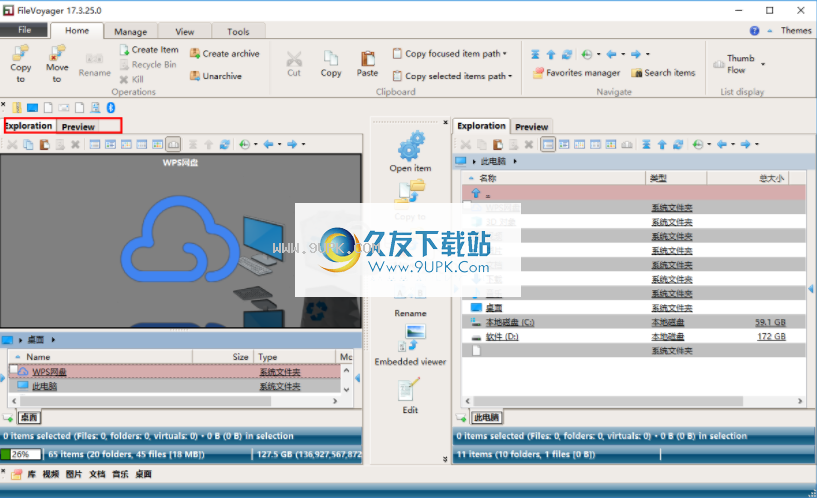The width and height of the screenshot is (817, 501).
Task: Select the 本地磁盘 (C:) row
Action: click(x=634, y=322)
